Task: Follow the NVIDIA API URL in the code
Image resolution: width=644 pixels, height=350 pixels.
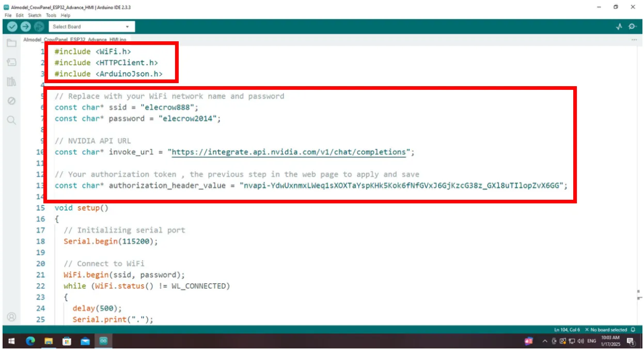Action: 288,152
